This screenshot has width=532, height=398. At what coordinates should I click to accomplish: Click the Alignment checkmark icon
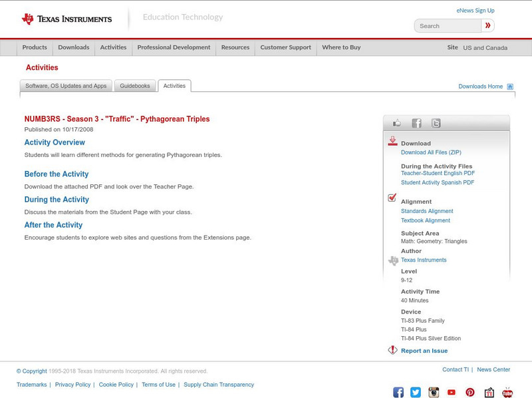pyautogui.click(x=392, y=197)
